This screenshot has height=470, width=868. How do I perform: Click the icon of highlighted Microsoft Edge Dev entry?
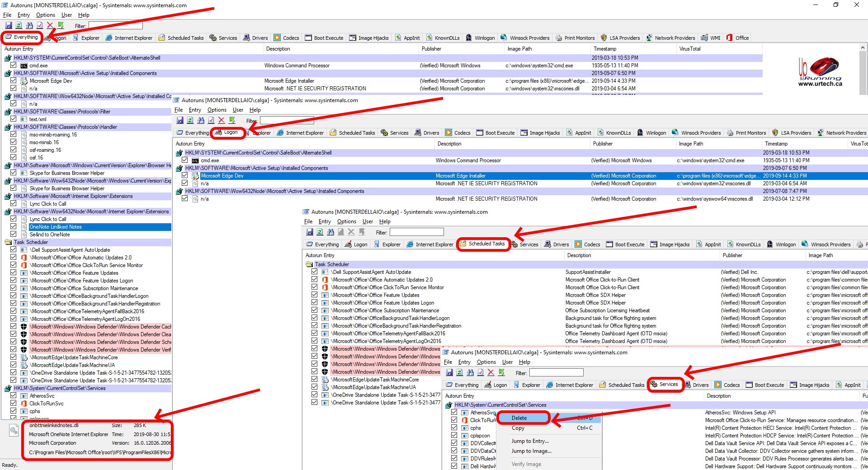(195, 176)
